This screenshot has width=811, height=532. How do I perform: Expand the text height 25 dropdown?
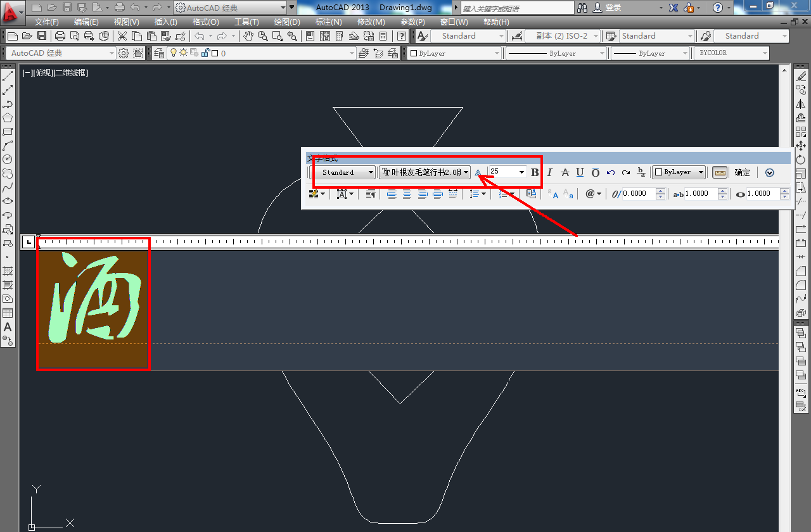521,172
